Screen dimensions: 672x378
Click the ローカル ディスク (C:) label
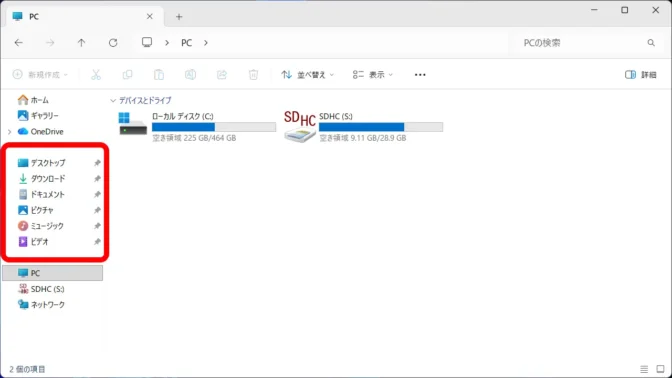coord(183,116)
